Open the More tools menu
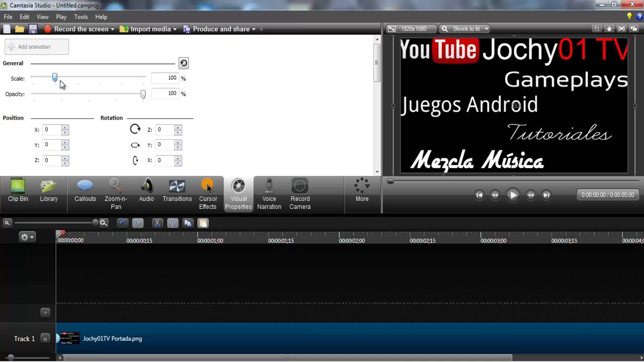The image size is (644, 362). [x=362, y=191]
